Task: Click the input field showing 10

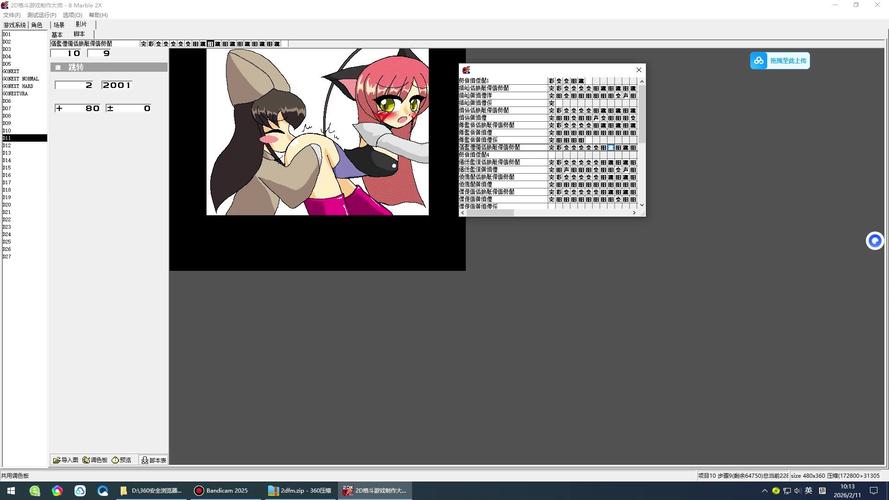Action: tap(67, 53)
